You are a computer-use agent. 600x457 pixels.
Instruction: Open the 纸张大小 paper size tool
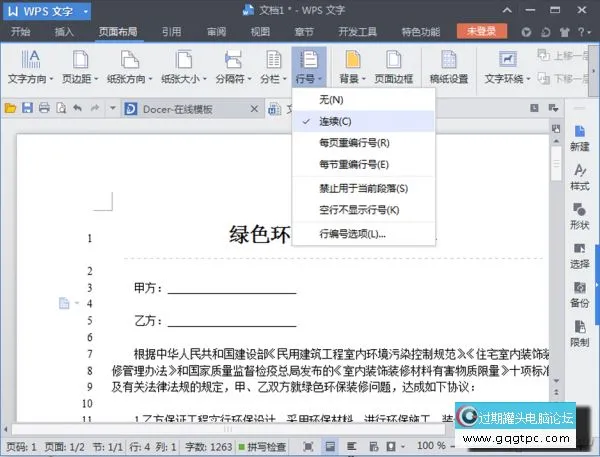tap(184, 67)
